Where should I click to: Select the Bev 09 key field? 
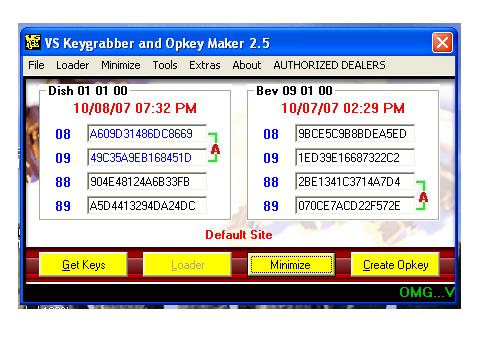(x=355, y=158)
